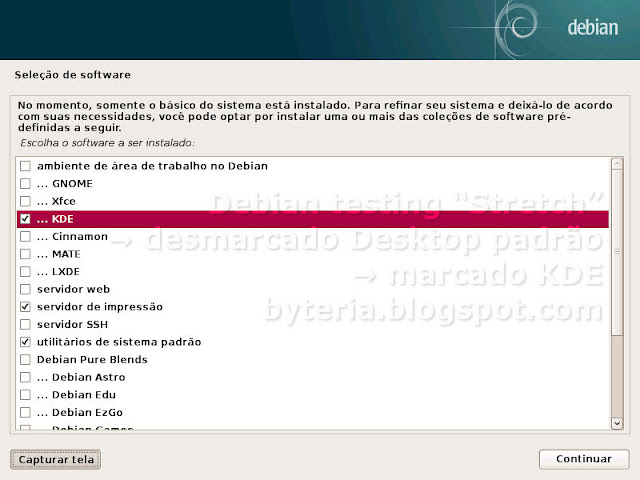Select the Cinnamon desktop checkbox
The width and height of the screenshot is (640, 480).
pyautogui.click(x=25, y=236)
